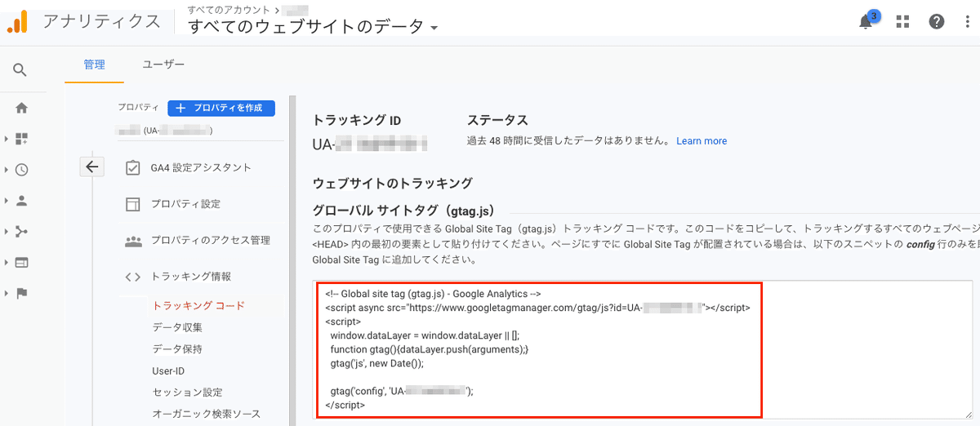This screenshot has height=426, width=980.
Task: Open プロパティ設定
Action: (x=185, y=204)
